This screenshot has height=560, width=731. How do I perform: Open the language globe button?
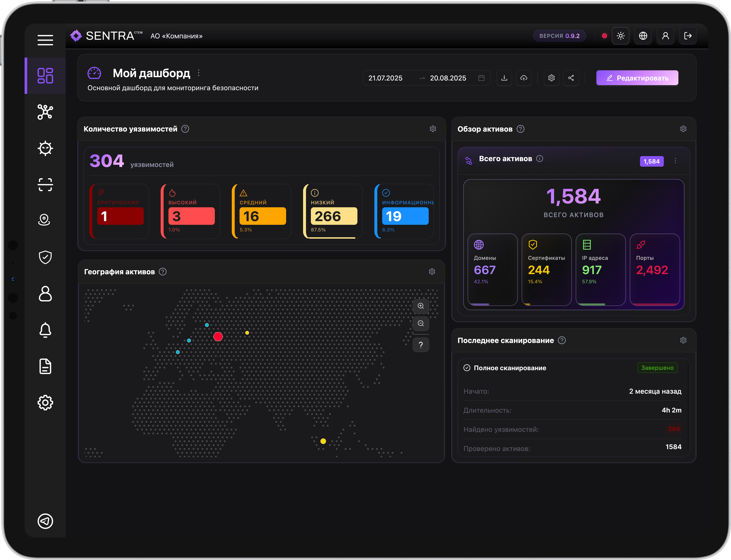tap(643, 36)
